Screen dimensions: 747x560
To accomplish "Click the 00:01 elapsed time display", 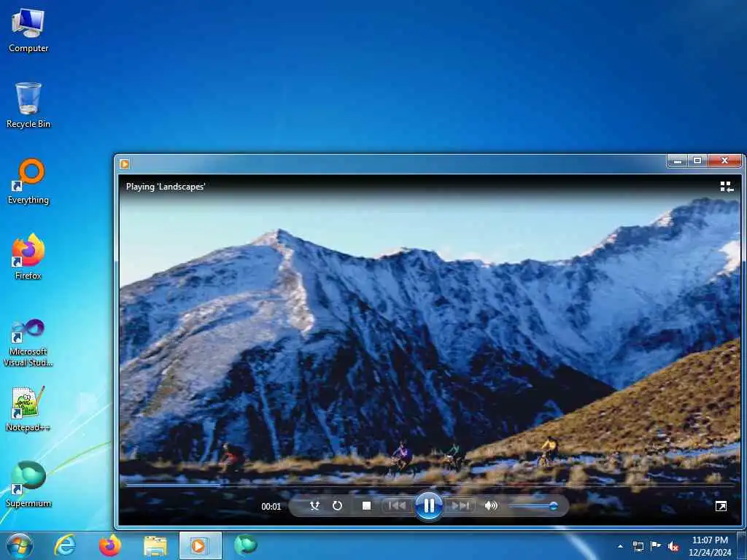I will [x=271, y=507].
